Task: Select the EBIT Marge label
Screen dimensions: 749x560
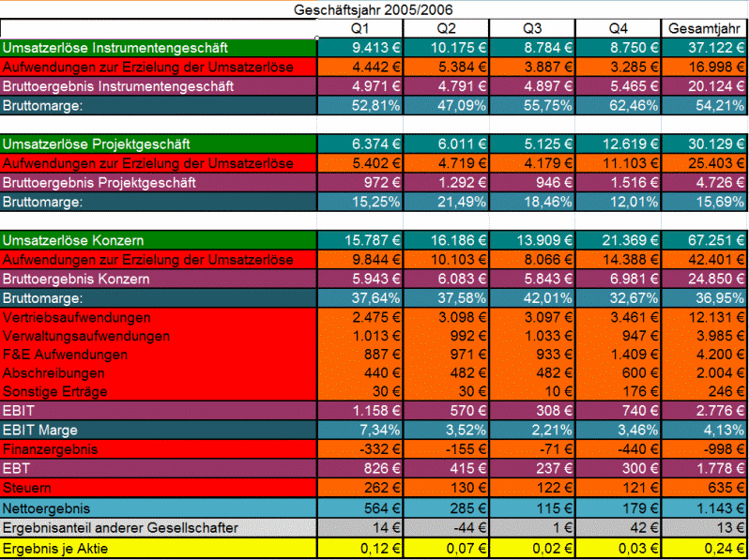Action: click(159, 431)
